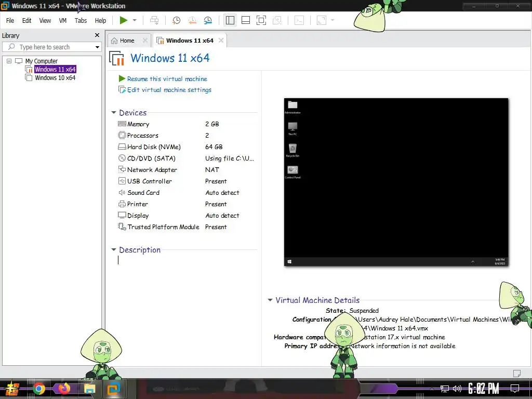Open the notification center icon
The width and height of the screenshot is (532, 399).
click(x=515, y=389)
